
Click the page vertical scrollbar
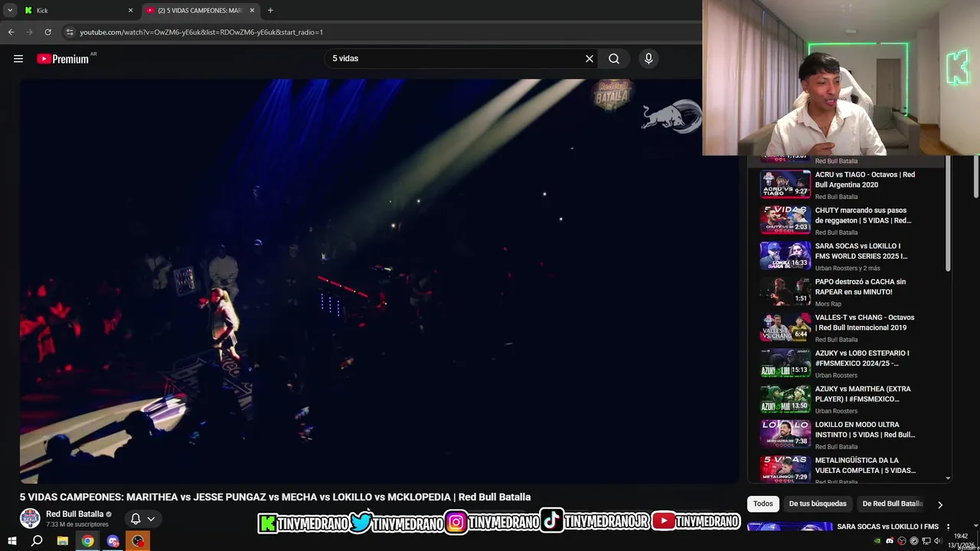point(975,176)
